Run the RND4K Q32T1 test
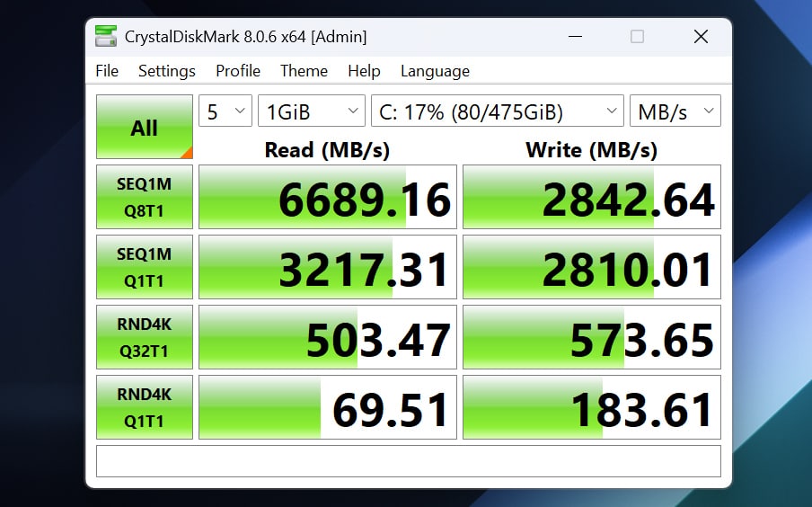812x507 pixels. click(145, 337)
